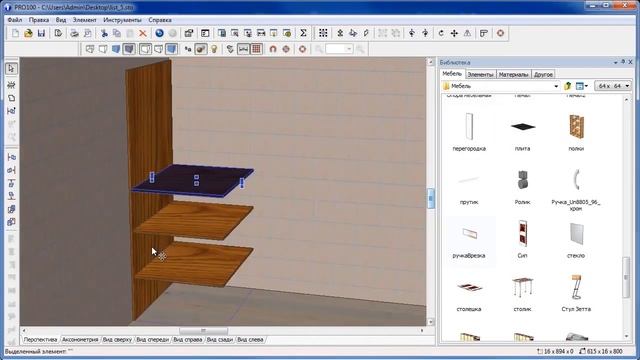Open the Вид menu
The image size is (640, 360).
point(61,20)
